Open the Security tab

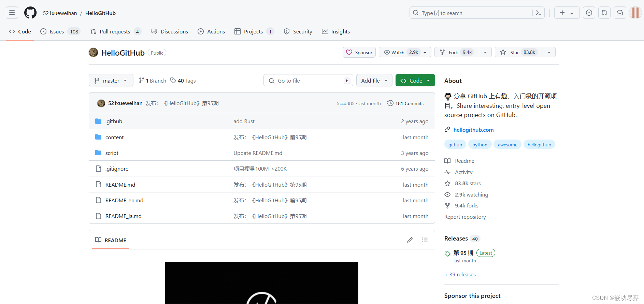[298, 31]
